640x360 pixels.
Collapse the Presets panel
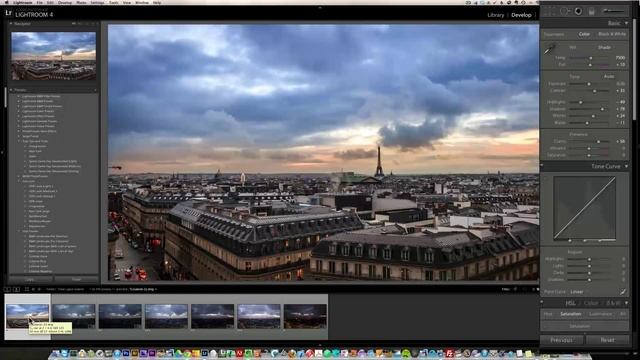click(x=11, y=90)
